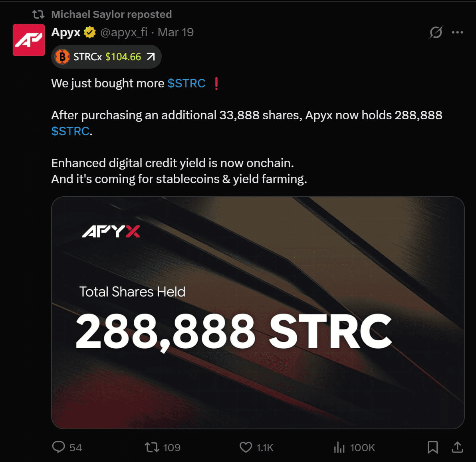Like the tweet with heart icon
Screen dimensions: 476x462
246,448
